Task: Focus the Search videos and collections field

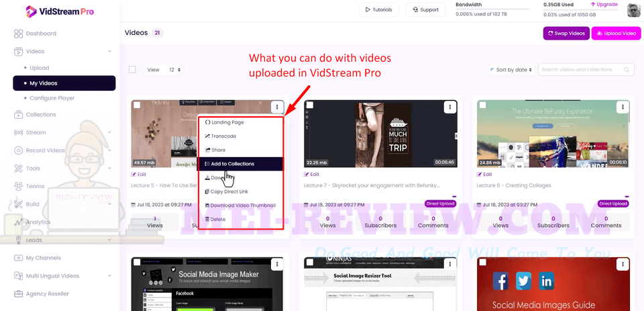Action: (586, 70)
